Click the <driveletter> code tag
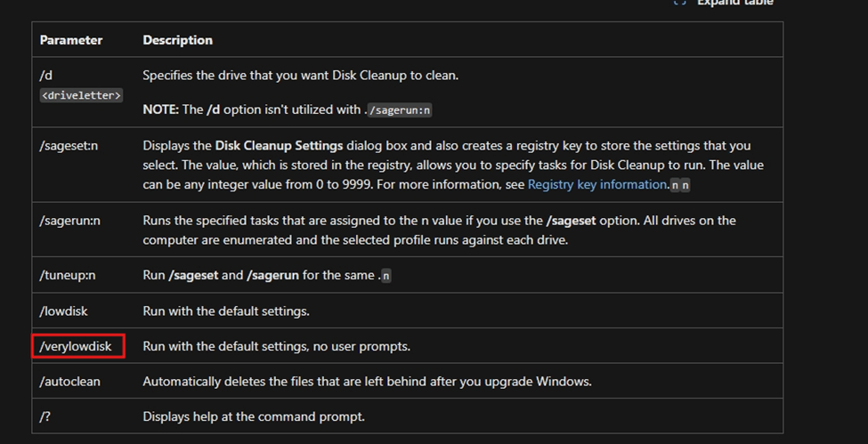The image size is (868, 444). click(81, 95)
